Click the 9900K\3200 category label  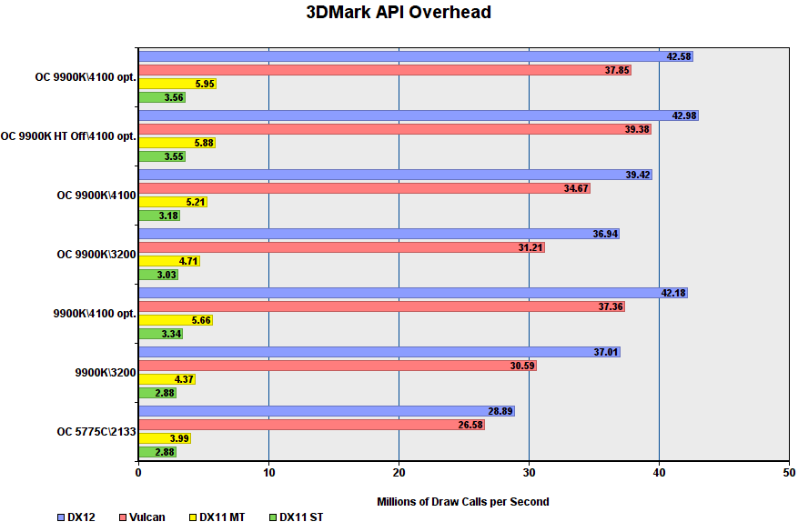pyautogui.click(x=106, y=373)
